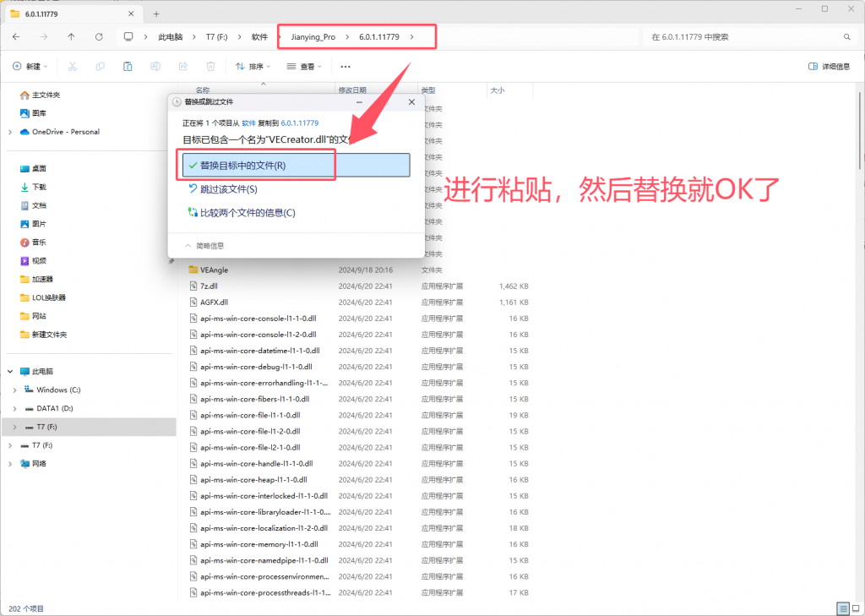Click the Rename icon in toolbar
The image size is (865, 616).
coord(155,66)
